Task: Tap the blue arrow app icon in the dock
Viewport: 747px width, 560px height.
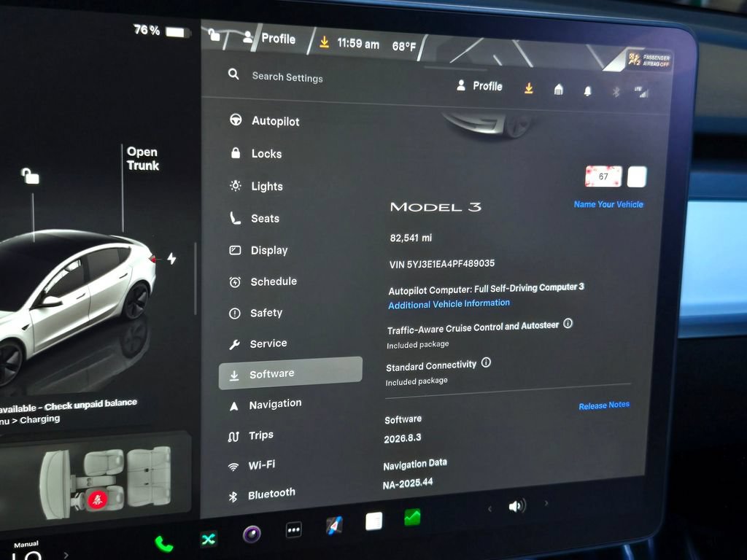Action: point(334,526)
